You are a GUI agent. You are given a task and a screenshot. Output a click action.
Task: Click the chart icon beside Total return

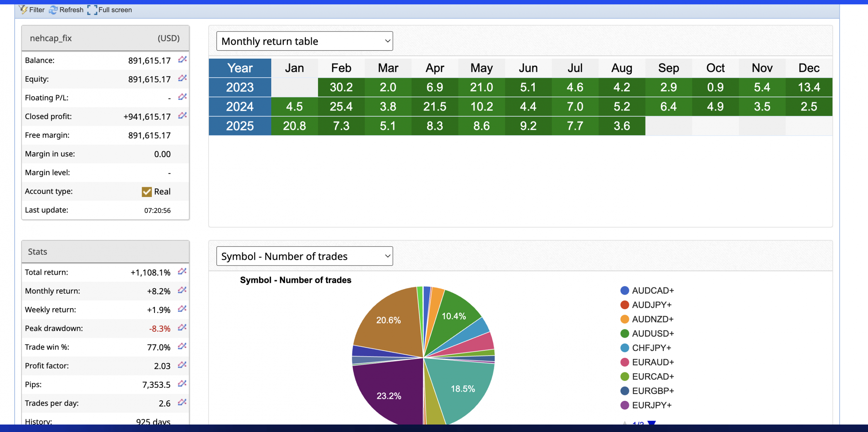tap(182, 271)
